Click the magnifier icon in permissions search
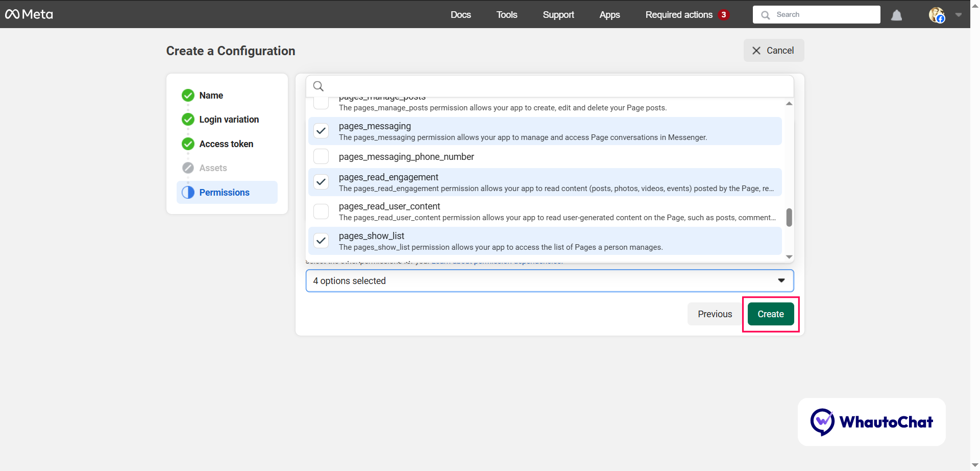 pyautogui.click(x=318, y=86)
